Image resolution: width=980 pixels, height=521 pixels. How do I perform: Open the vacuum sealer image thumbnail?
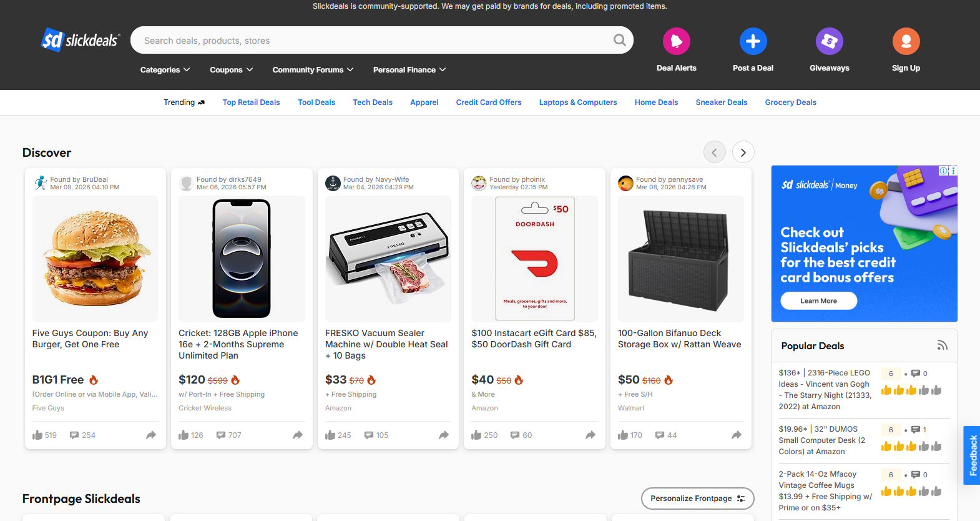(388, 259)
